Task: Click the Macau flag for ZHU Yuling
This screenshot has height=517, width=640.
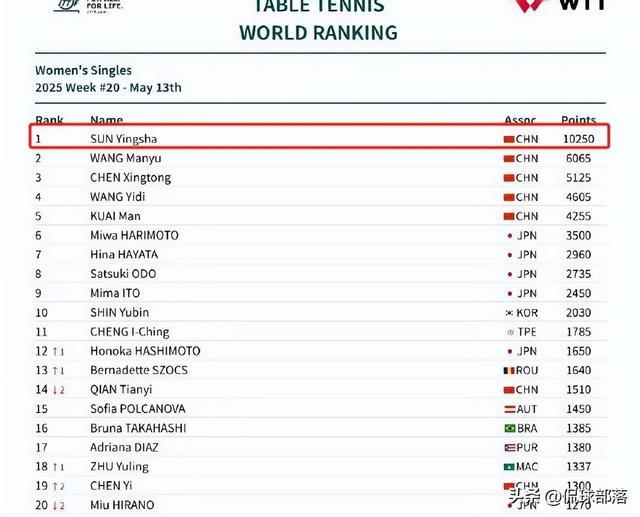Action: tap(509, 466)
